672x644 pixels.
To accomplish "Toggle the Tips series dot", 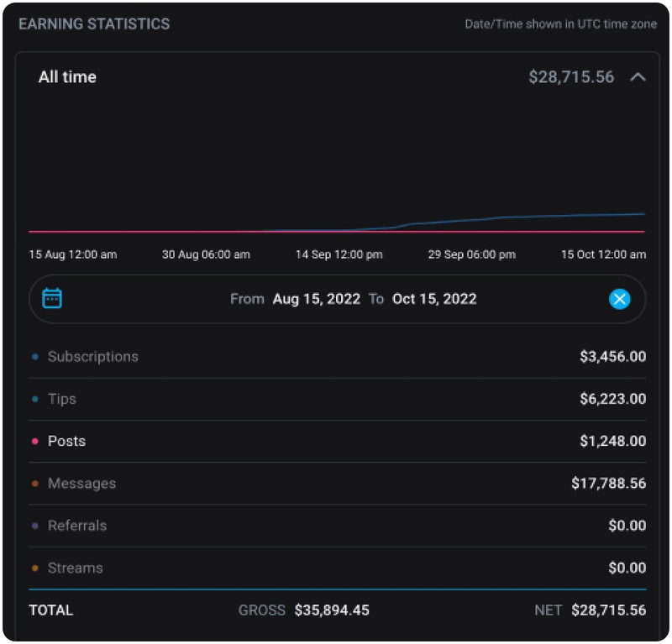I will [35, 400].
